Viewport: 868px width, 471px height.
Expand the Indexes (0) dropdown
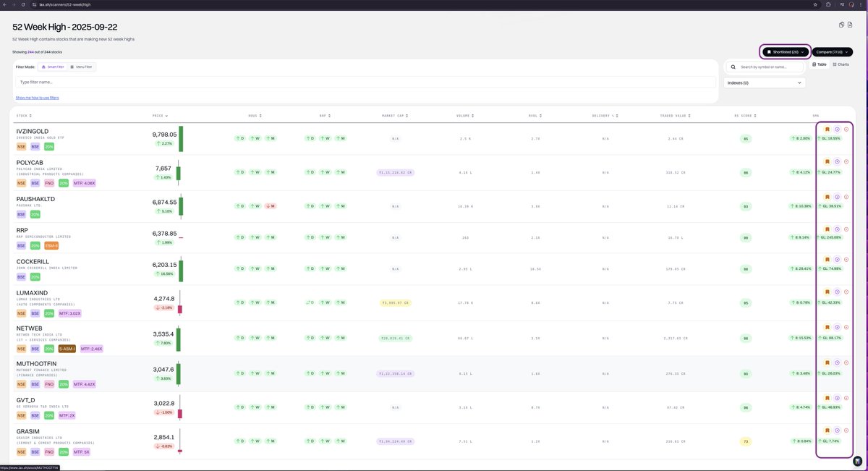point(765,82)
